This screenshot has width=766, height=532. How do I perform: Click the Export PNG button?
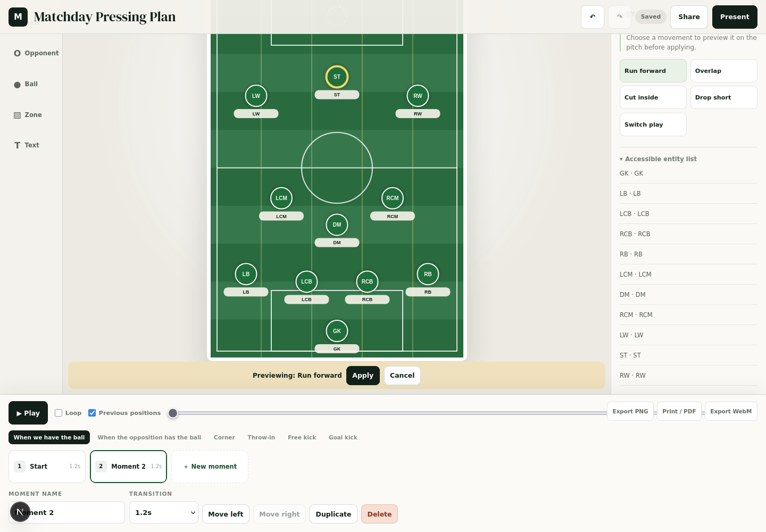point(630,411)
